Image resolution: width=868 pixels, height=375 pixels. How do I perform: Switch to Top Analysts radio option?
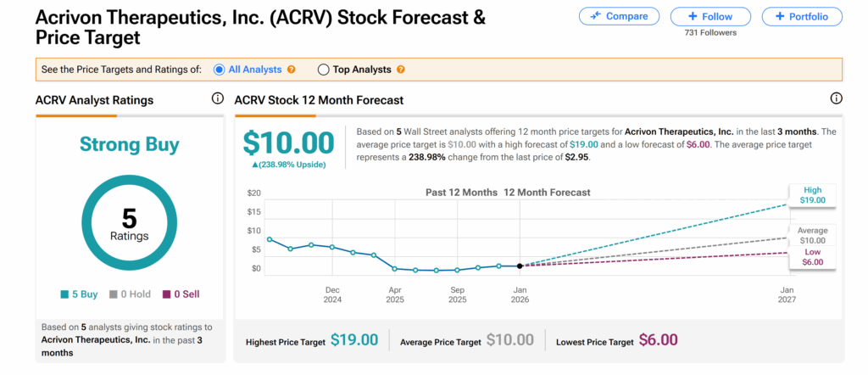tap(323, 70)
